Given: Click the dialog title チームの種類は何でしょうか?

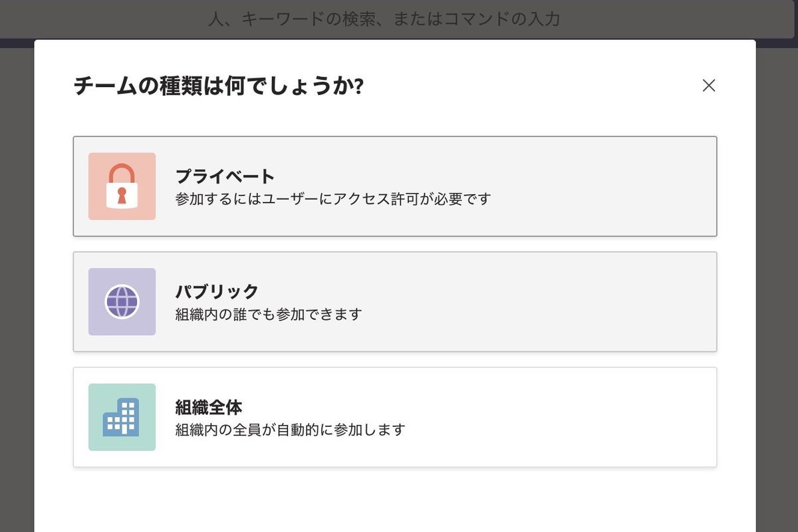Looking at the screenshot, I should [x=219, y=85].
